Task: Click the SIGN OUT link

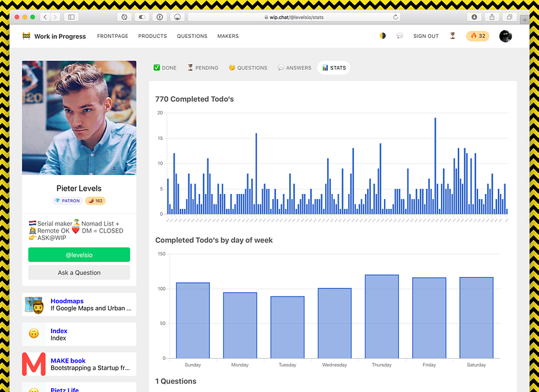Action: coord(426,36)
